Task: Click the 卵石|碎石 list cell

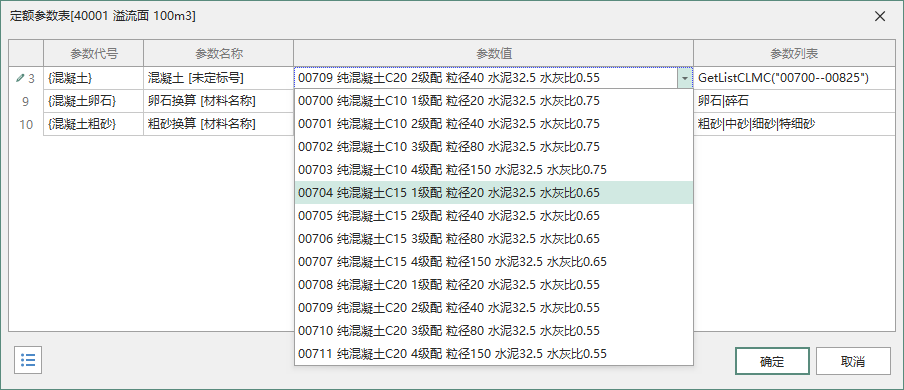Action: pos(794,101)
